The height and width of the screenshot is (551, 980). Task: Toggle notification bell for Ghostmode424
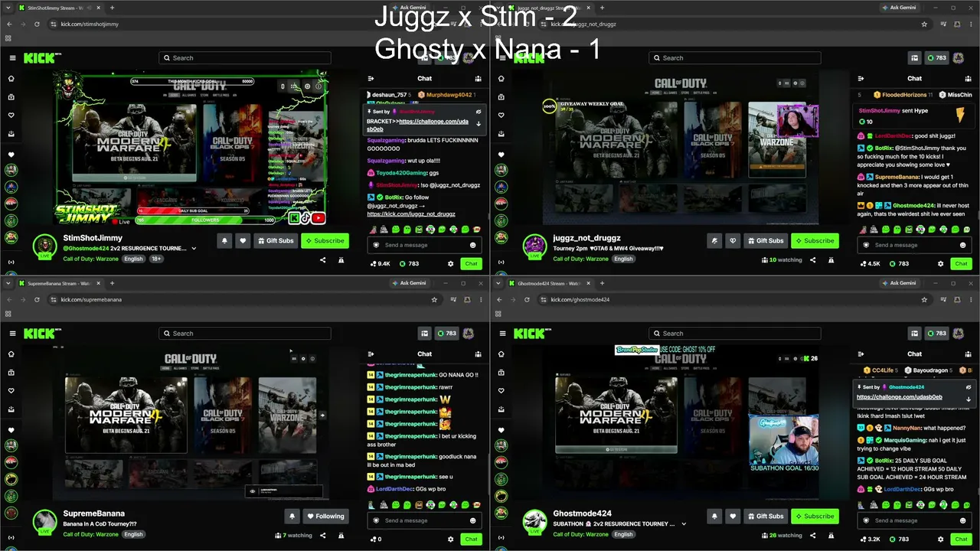[x=714, y=516]
